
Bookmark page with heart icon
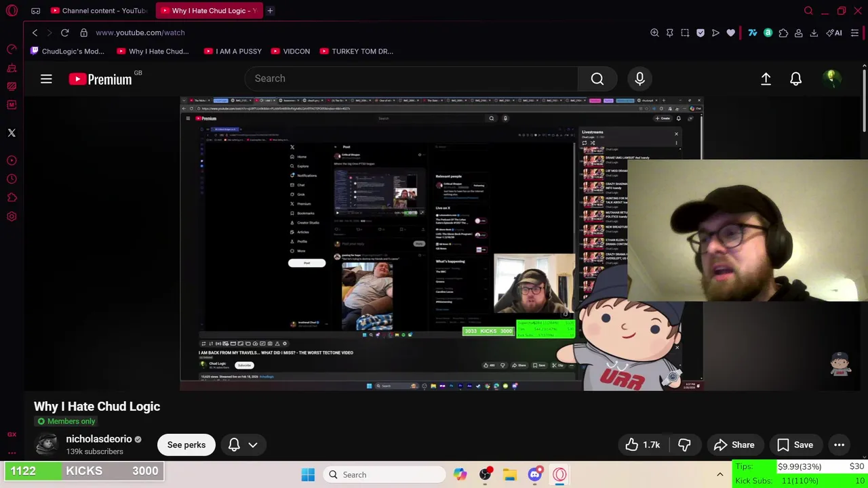click(x=731, y=33)
